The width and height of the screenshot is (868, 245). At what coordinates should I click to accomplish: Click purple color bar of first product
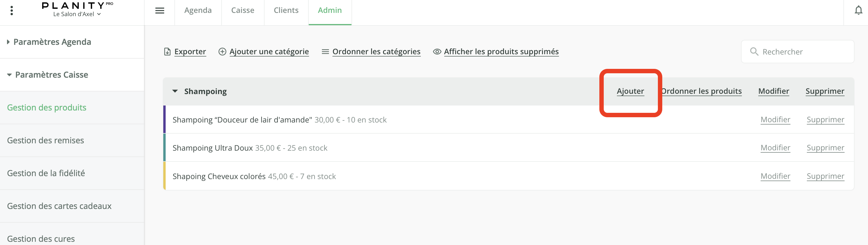tap(164, 120)
